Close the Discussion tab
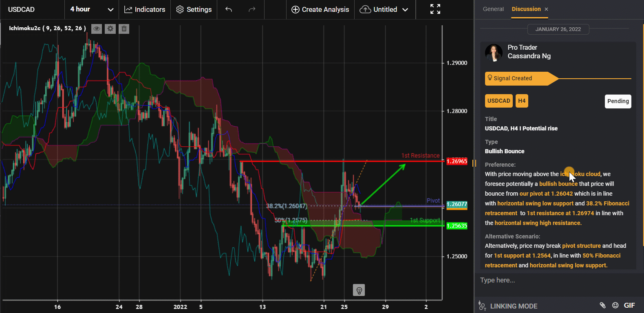 pyautogui.click(x=546, y=9)
